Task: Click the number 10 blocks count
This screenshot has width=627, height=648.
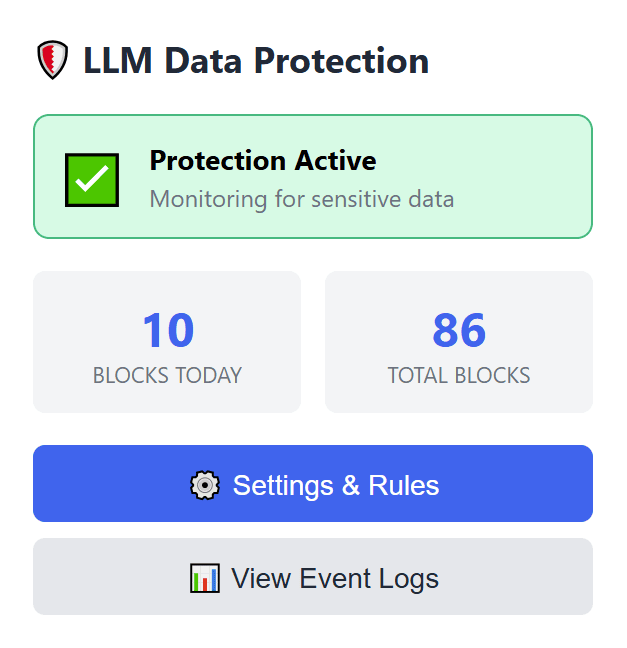Action: pos(167,331)
